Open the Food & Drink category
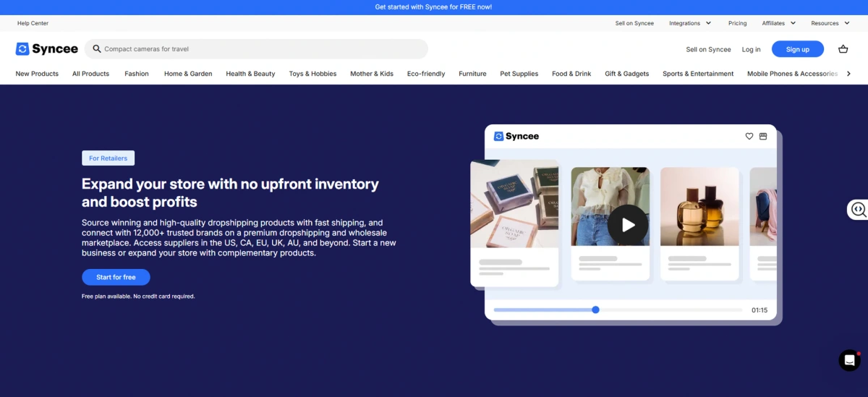 (x=571, y=74)
